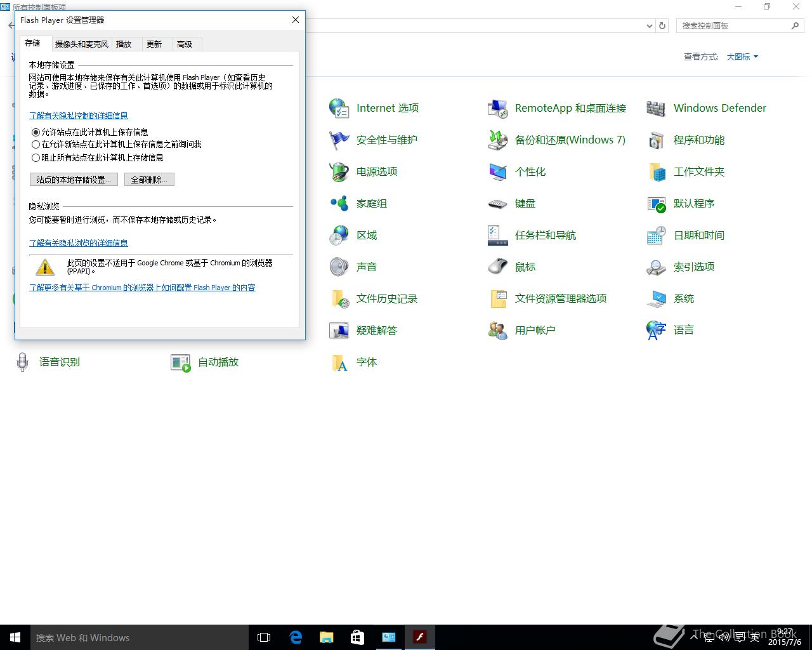Open Chromium 浏览器 Flash Player 配置 link
Viewport: 812px width, 650px height.
(x=142, y=288)
